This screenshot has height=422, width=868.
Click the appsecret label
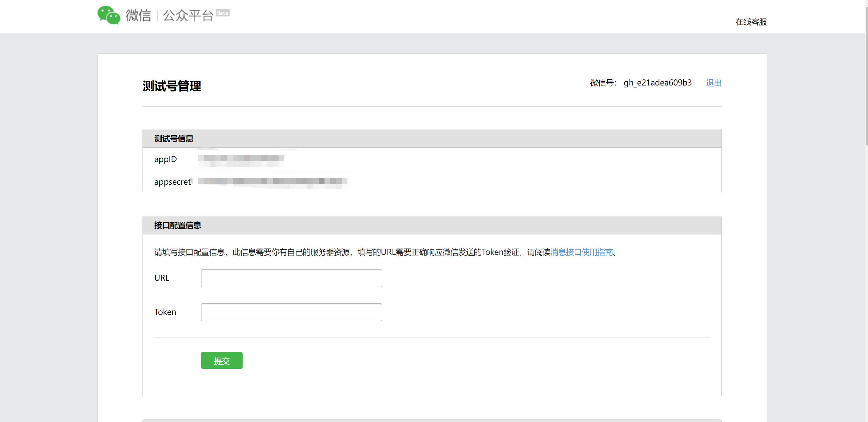[x=172, y=182]
